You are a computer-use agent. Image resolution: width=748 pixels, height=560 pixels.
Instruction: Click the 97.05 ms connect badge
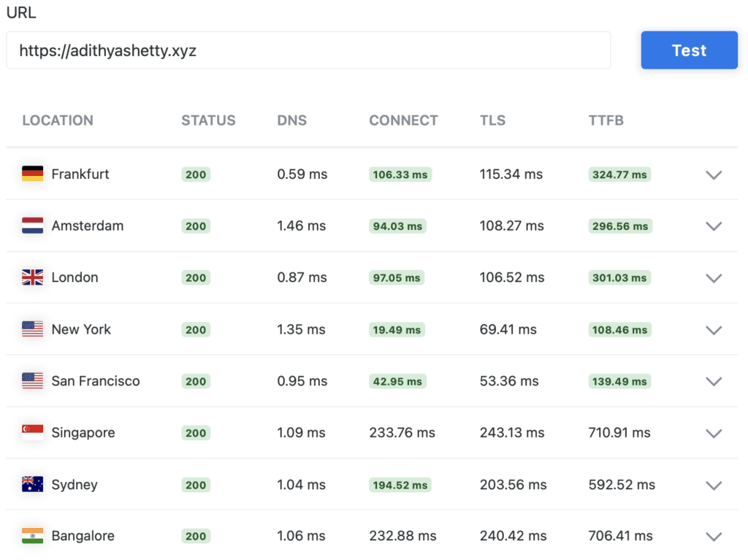(x=397, y=277)
